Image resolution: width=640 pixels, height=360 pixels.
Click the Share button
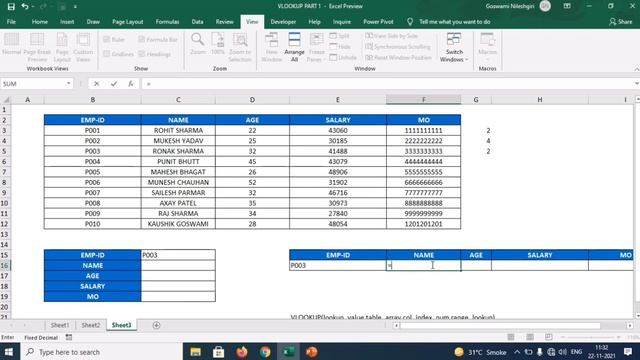tap(620, 22)
